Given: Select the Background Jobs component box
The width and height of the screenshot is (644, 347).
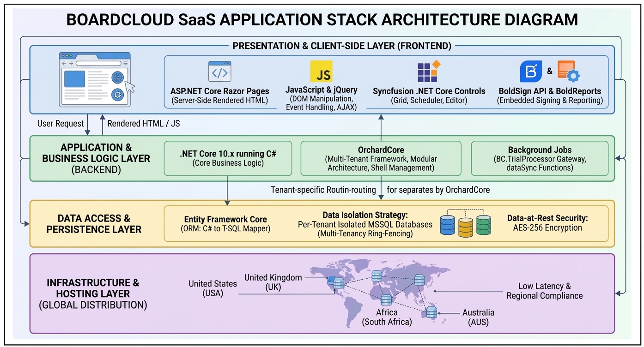Looking at the screenshot, I should click(x=540, y=158).
